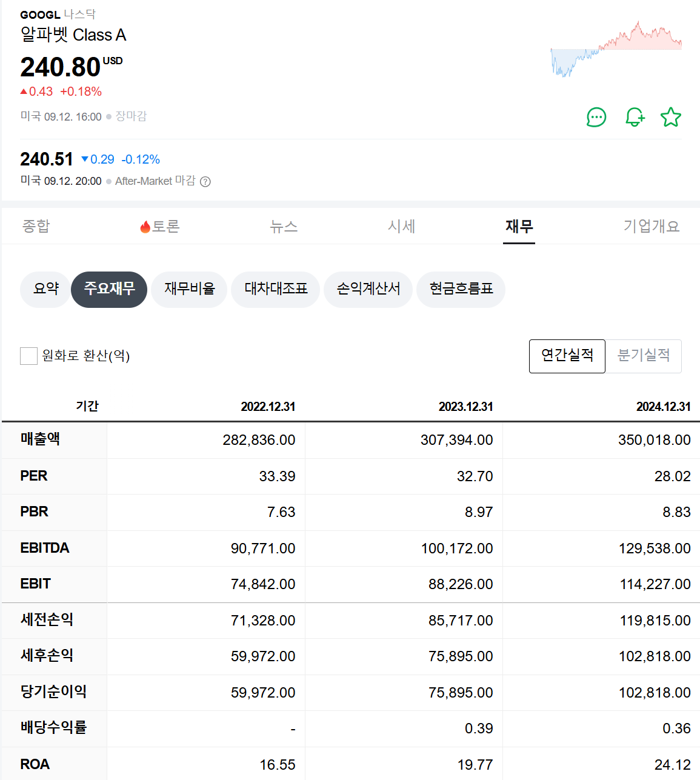Click the ROA row label
Image resolution: width=700 pixels, height=780 pixels.
pos(35,764)
